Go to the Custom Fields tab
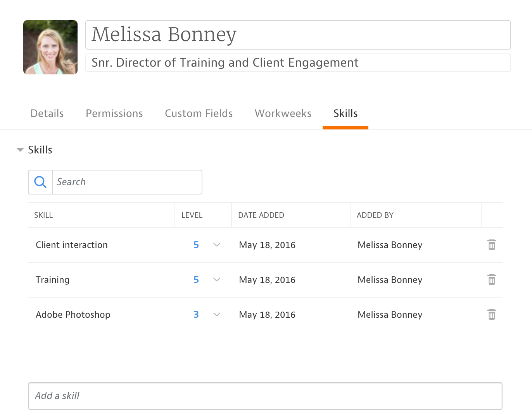Viewport: 532px width, 420px height. [x=199, y=114]
